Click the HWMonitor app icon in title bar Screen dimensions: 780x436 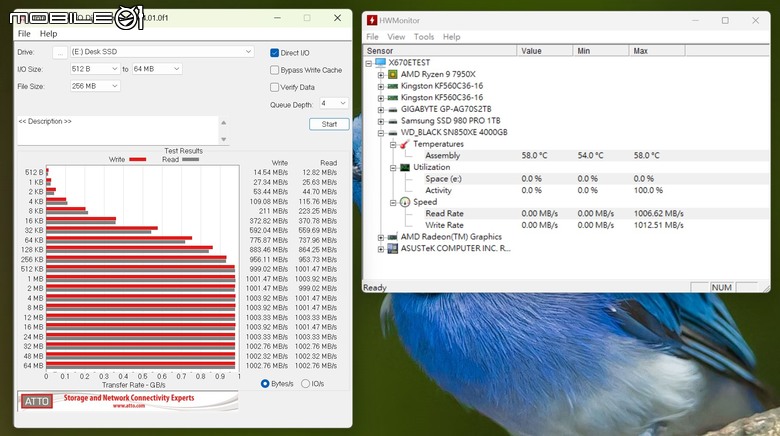pyautogui.click(x=372, y=20)
